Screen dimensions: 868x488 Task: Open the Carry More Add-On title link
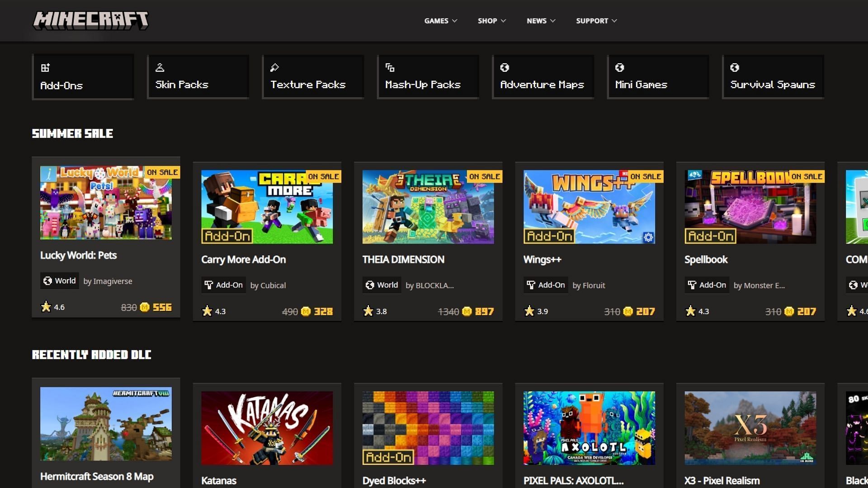tap(243, 259)
